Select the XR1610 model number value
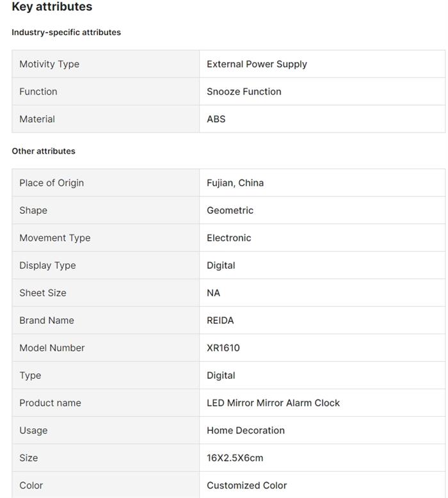Screen dimensions: 448x498 [x=223, y=348]
